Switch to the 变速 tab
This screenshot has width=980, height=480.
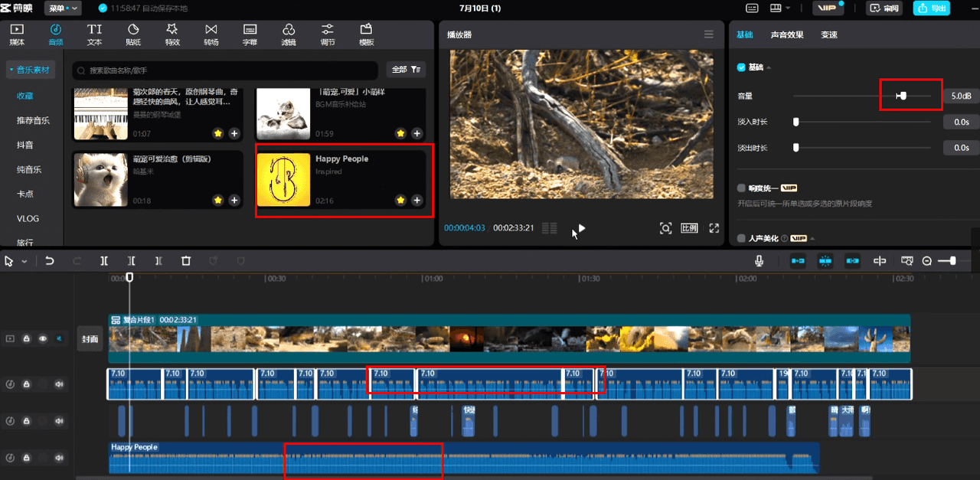[x=829, y=34]
